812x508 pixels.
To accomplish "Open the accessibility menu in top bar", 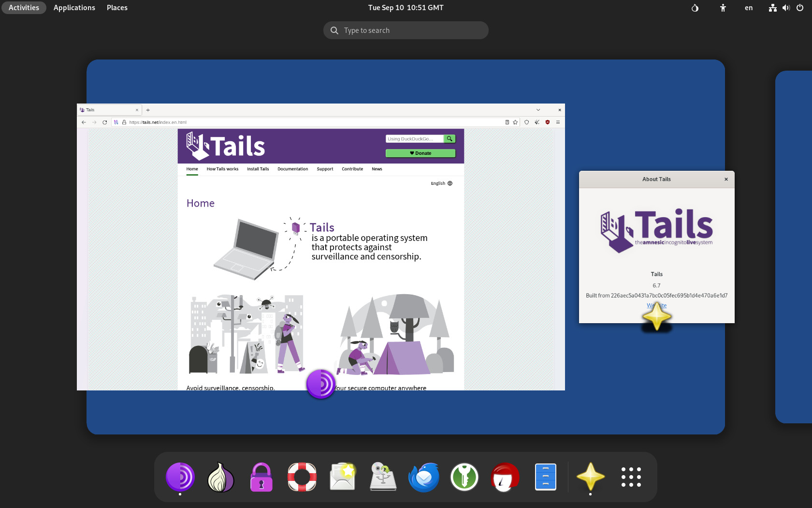I will pyautogui.click(x=723, y=8).
